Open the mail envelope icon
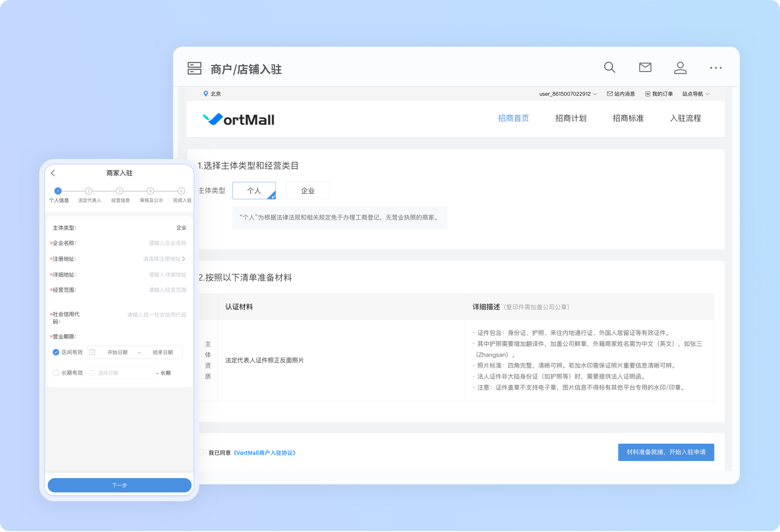 point(645,67)
